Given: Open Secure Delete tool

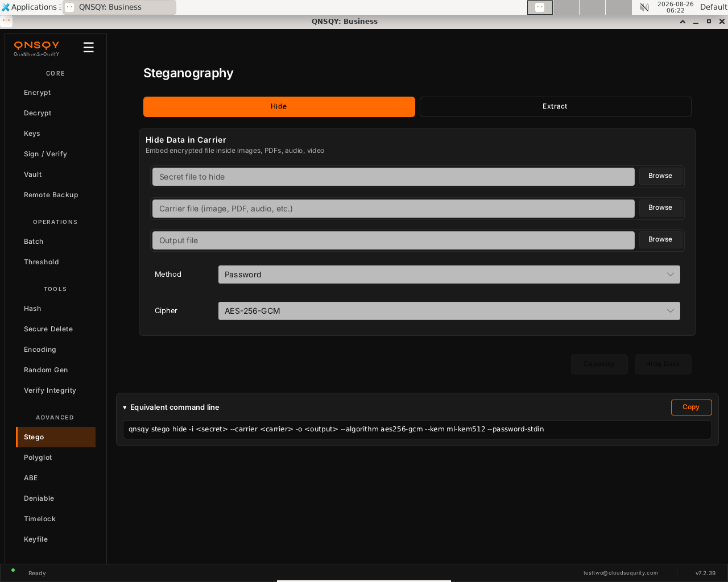Looking at the screenshot, I should pyautogui.click(x=55, y=329).
